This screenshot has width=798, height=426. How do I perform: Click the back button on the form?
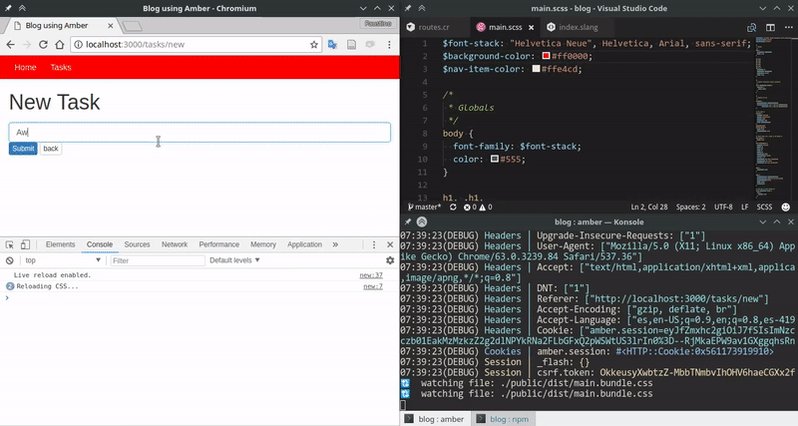51,149
